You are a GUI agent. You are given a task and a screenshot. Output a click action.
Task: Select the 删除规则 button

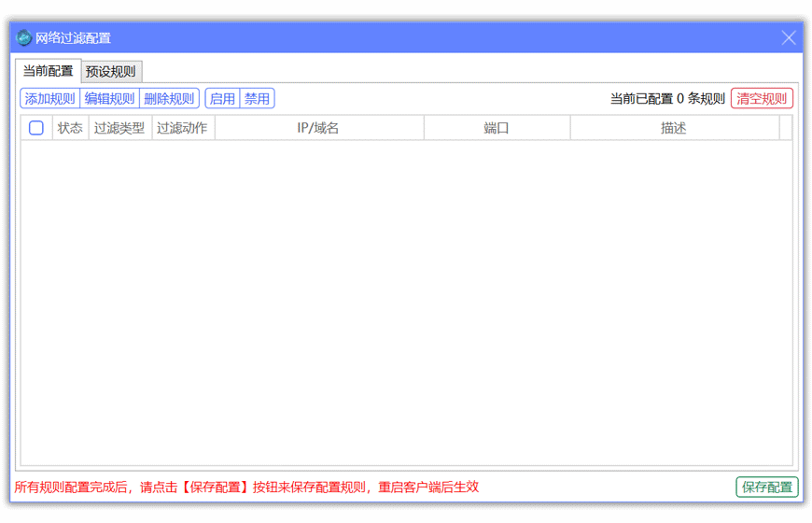point(169,98)
